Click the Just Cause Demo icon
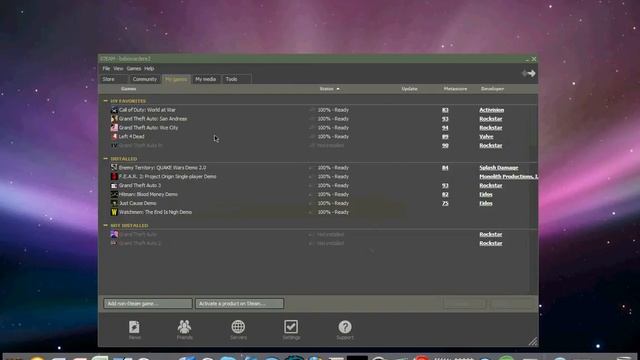This screenshot has width=640, height=360. pos(114,203)
